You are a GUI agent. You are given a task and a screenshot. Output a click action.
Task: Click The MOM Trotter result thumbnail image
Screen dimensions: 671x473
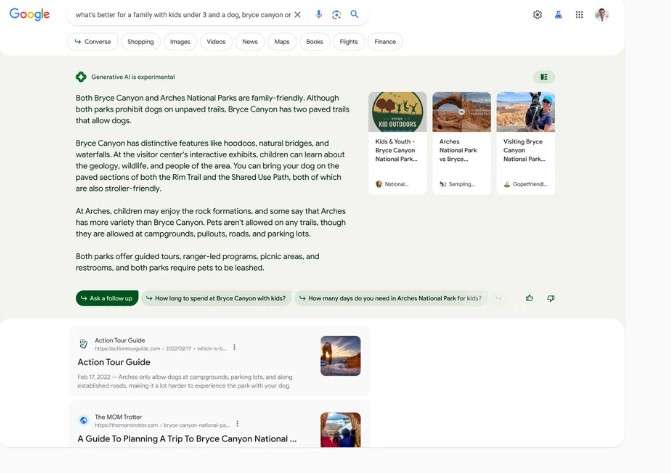click(x=341, y=430)
